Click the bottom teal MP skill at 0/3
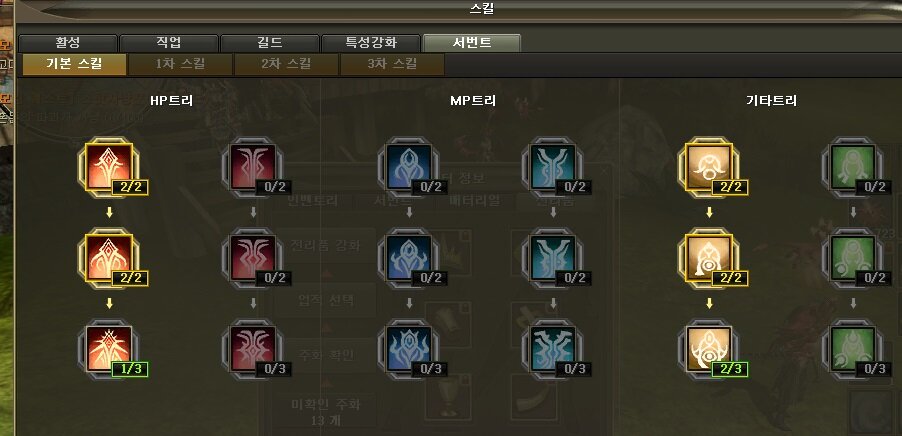The image size is (902, 436). (553, 349)
